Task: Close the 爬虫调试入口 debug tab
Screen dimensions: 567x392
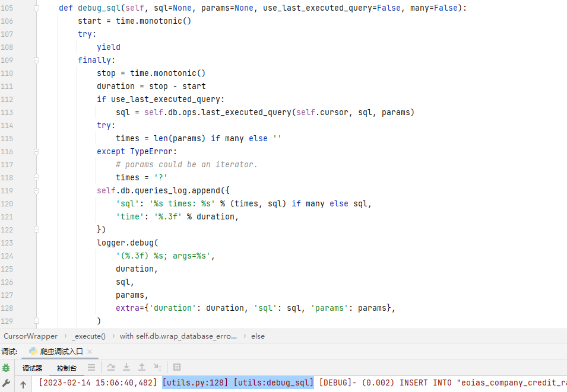Action: tap(90, 352)
